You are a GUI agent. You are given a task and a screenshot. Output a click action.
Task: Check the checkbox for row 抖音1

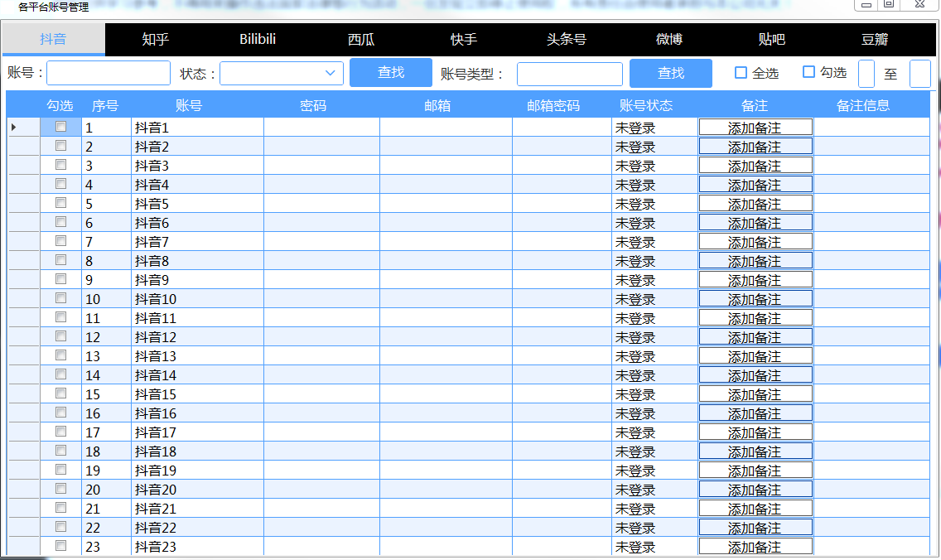60,127
